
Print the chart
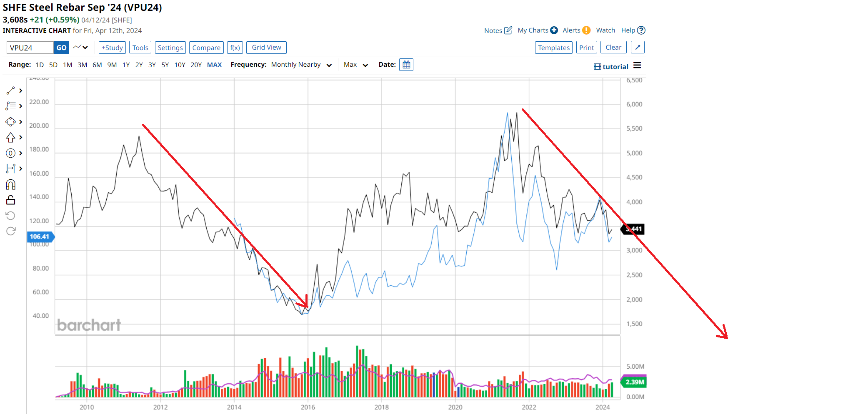[587, 48]
